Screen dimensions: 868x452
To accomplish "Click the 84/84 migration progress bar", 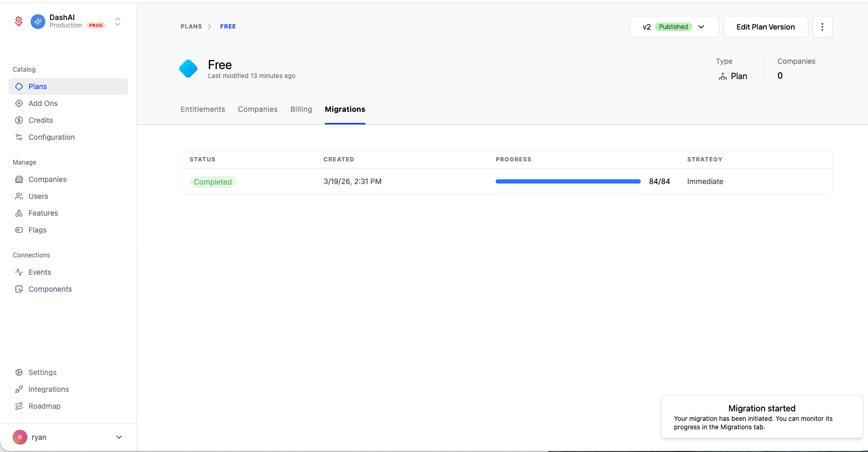I will click(568, 181).
